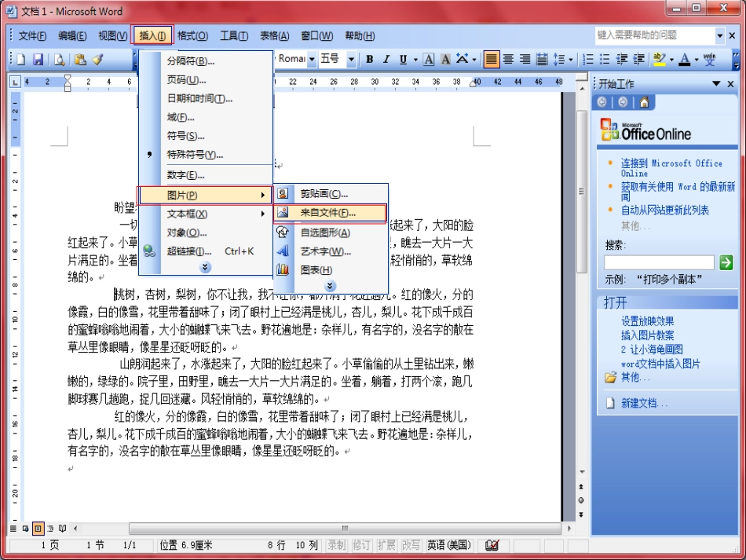Click the tab stop selector

[x=16, y=82]
